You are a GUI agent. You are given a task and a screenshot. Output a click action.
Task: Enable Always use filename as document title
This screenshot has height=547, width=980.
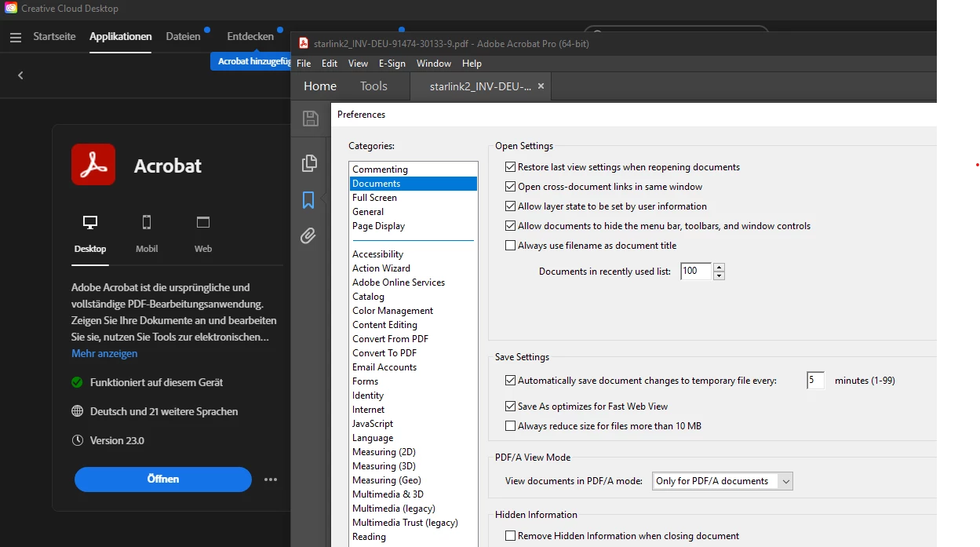tap(511, 246)
